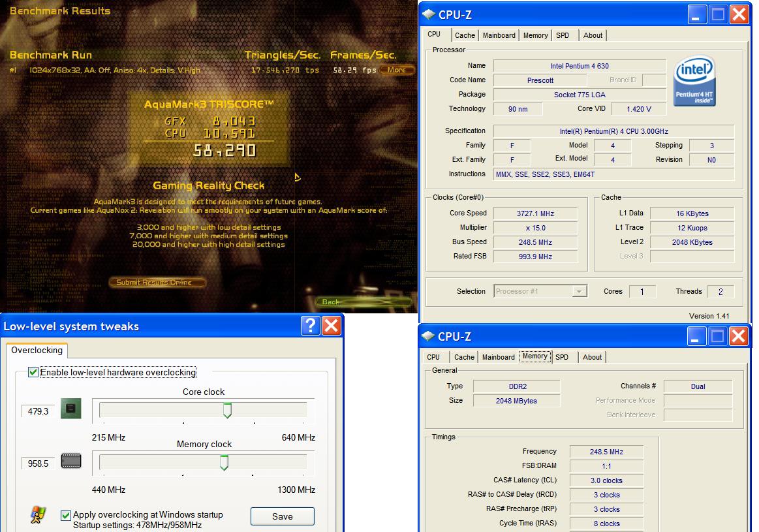
Task: Open About tab in top CPU-Z window
Action: coord(593,35)
